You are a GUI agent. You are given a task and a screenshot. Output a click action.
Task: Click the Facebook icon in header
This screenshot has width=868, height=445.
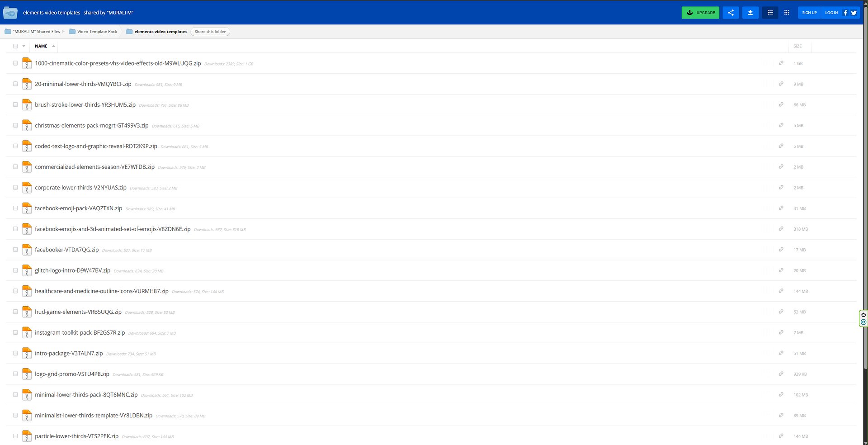coord(845,13)
